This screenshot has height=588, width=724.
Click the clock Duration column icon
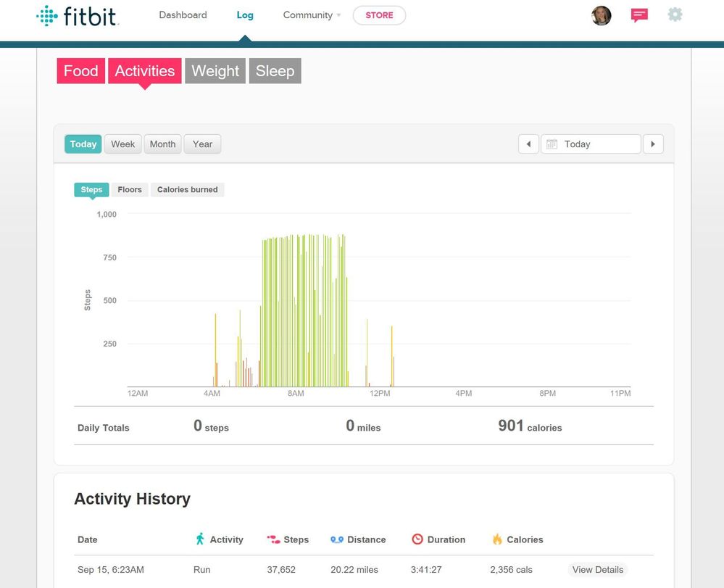coord(417,539)
